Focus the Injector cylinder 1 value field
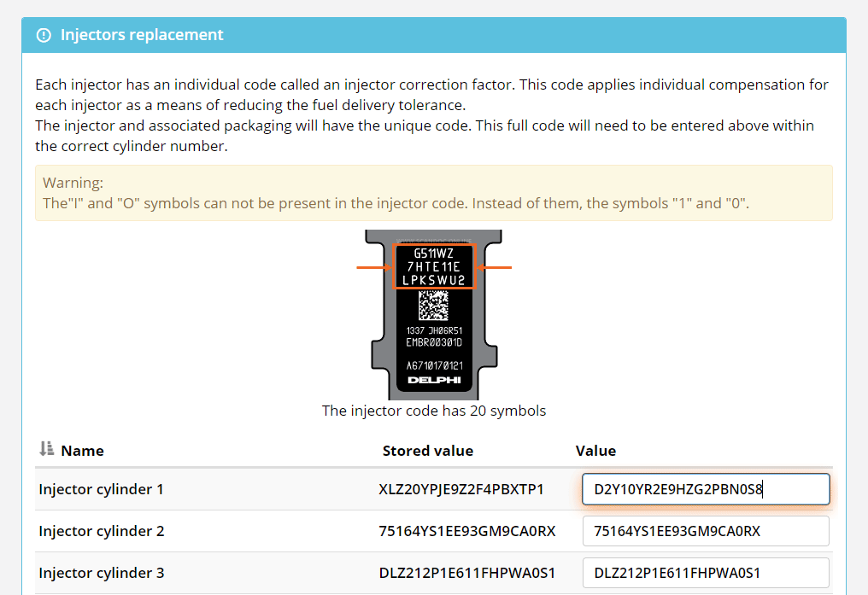Image resolution: width=868 pixels, height=595 pixels. (x=705, y=490)
